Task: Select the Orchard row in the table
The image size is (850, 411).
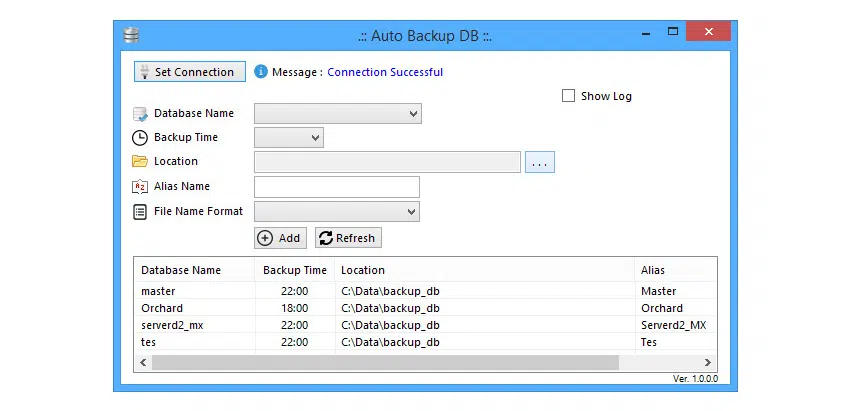Action: [162, 308]
